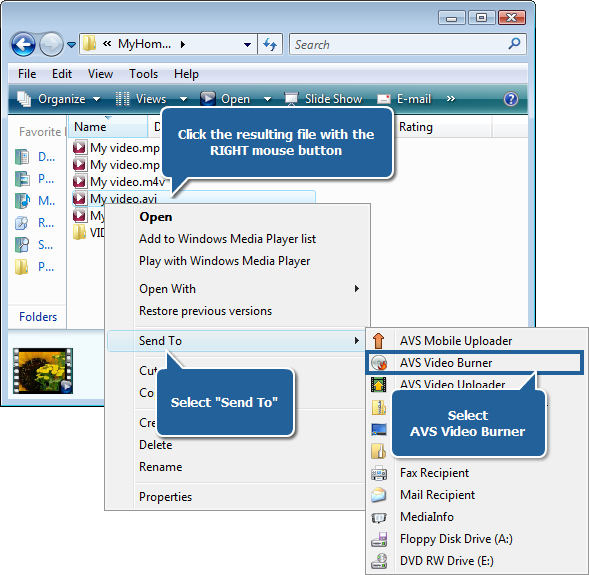Screen dimensions: 589x575
Task: Click the DVD RW Drive (E:) icon
Action: click(379, 561)
